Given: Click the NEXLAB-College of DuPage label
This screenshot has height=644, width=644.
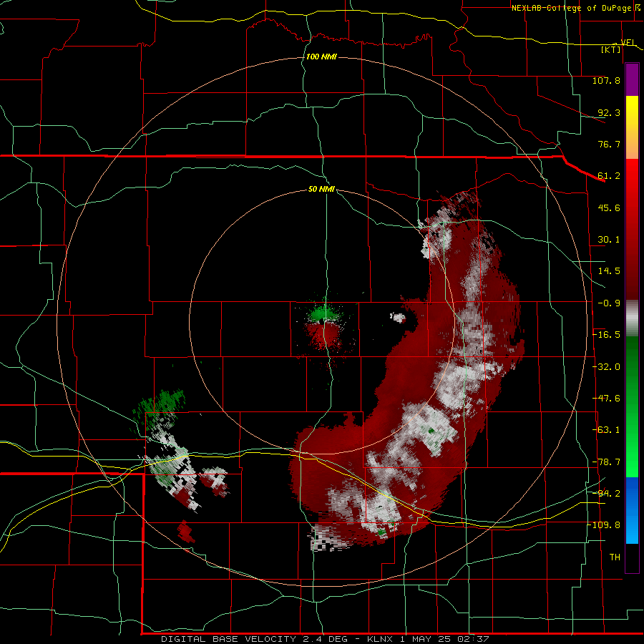Looking at the screenshot, I should 572,8.
